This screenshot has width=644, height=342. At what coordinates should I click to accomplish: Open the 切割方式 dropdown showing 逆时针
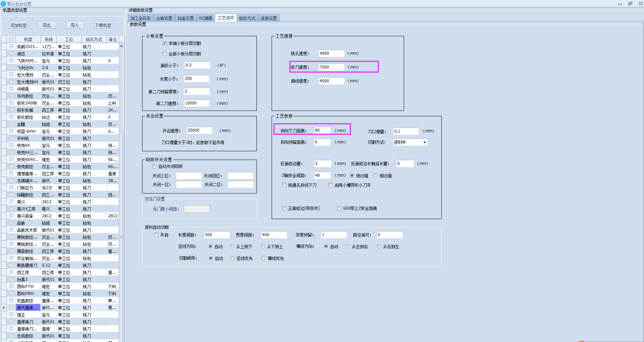pyautogui.click(x=410, y=142)
